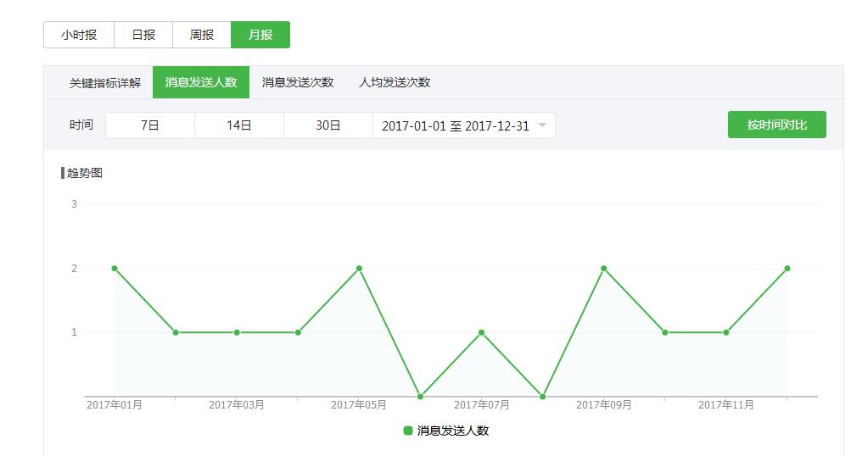The height and width of the screenshot is (456, 868).
Task: Select the 日报 daily report tab
Action: (x=143, y=35)
